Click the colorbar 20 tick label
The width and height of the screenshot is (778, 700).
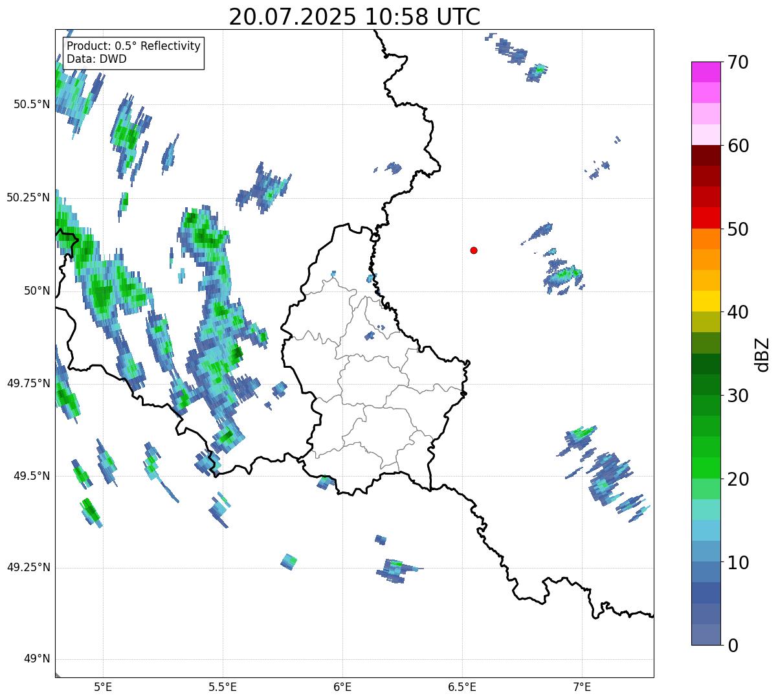click(738, 479)
